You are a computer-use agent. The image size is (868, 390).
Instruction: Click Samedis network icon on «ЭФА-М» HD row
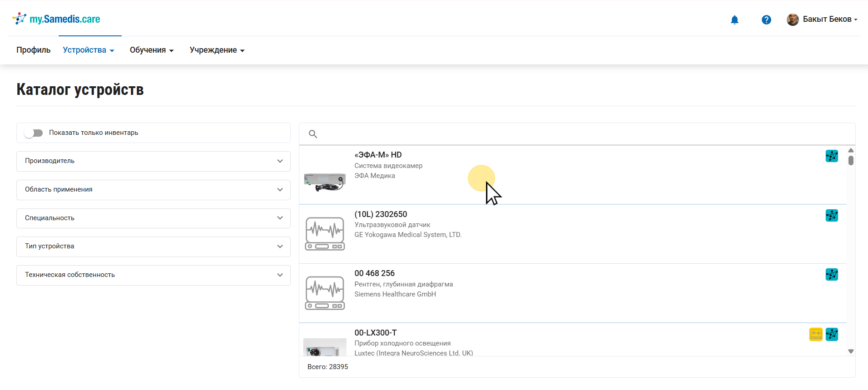click(x=832, y=156)
